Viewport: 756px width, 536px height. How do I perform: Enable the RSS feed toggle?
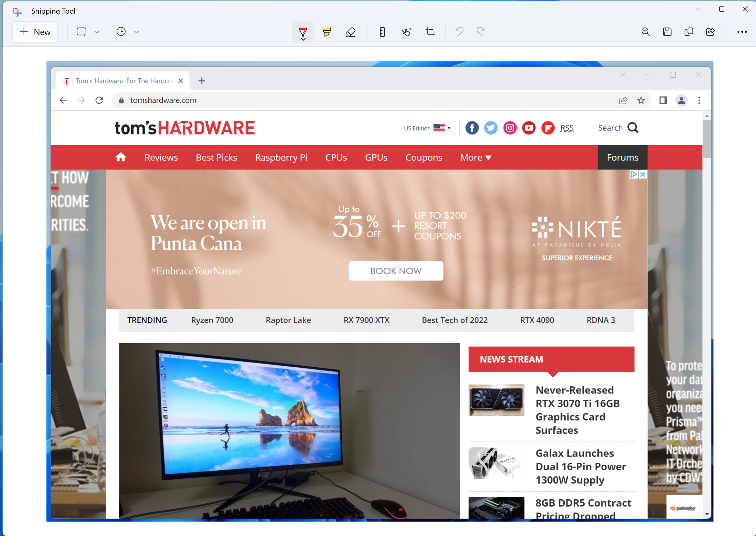(x=567, y=127)
